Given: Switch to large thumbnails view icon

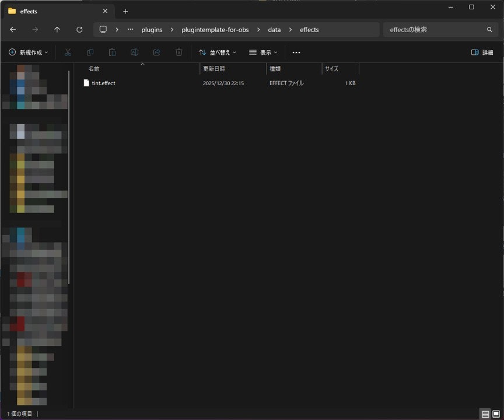Looking at the screenshot, I should point(496,414).
